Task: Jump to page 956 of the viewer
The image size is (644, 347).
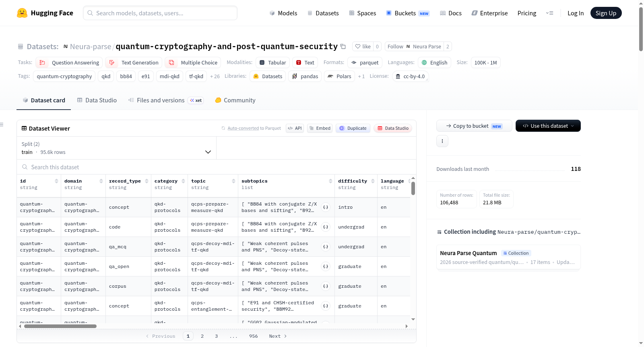Action: (x=254, y=336)
